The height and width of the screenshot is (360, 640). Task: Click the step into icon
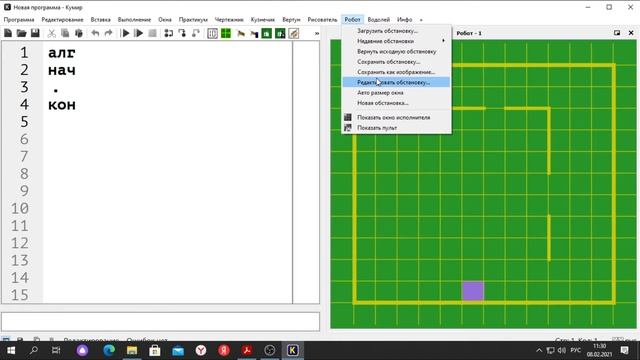[x=182, y=33]
